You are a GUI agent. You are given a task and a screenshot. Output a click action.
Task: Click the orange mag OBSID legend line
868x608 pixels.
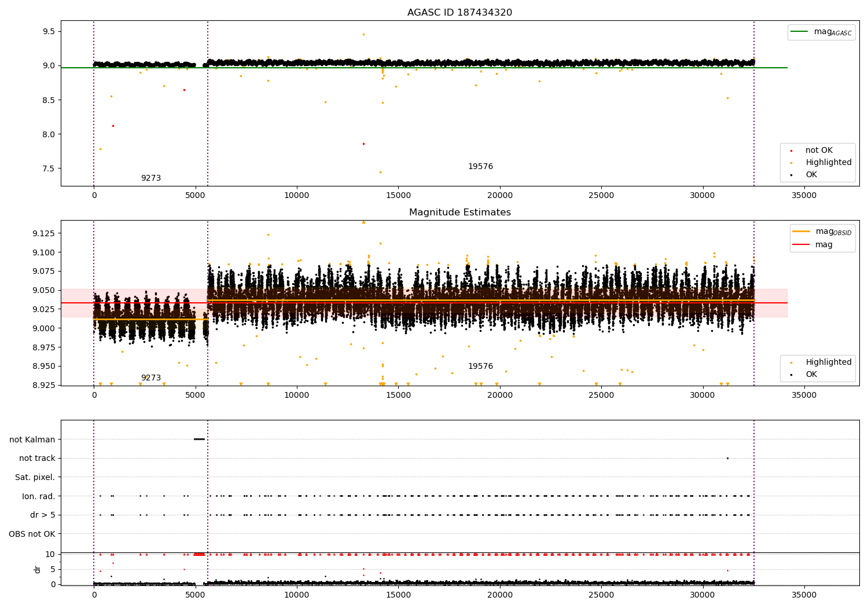[801, 232]
